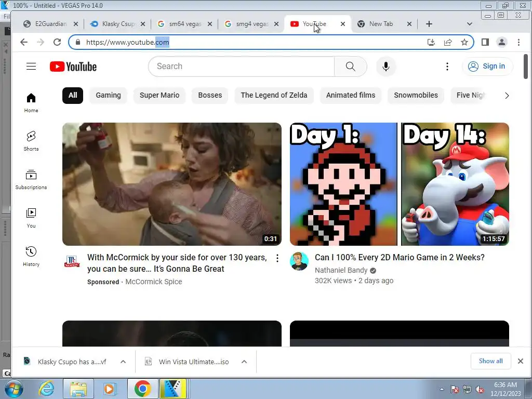Open Day 1 Day 14 Mario video thumbnail
The width and height of the screenshot is (532, 399).
(x=400, y=184)
